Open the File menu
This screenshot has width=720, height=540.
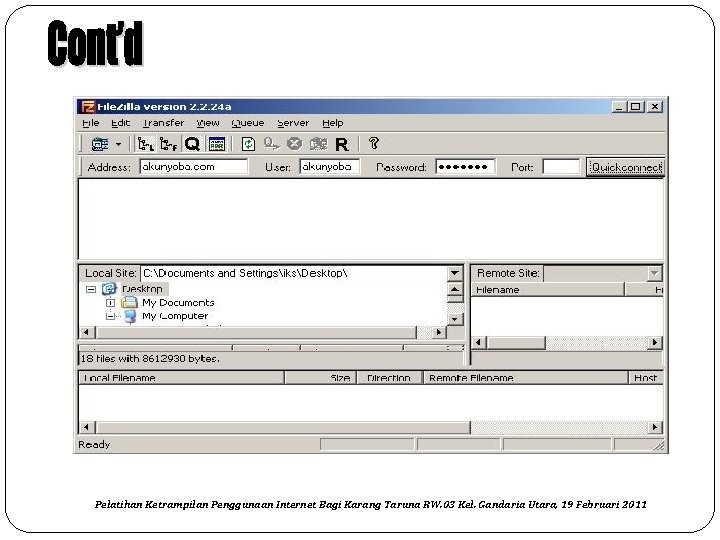[91, 123]
